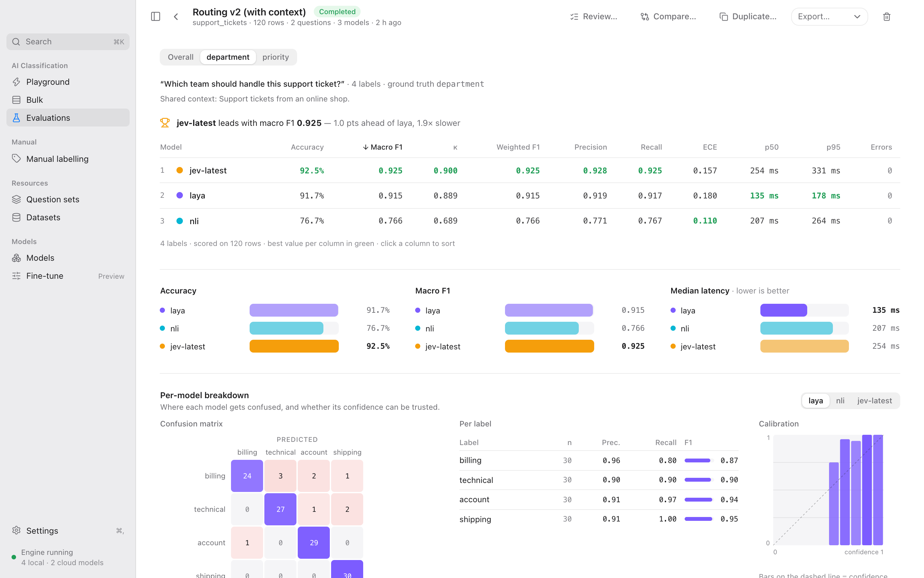Show laya in per-model breakdown
The image size is (924, 578).
click(816, 401)
